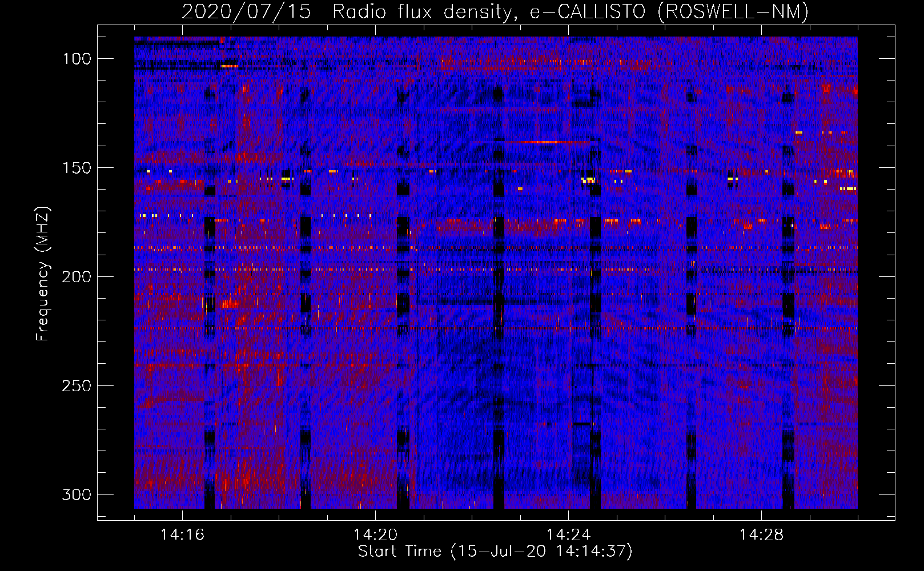
Task: Click the '14:20' time tick label
Action: pyautogui.click(x=375, y=535)
